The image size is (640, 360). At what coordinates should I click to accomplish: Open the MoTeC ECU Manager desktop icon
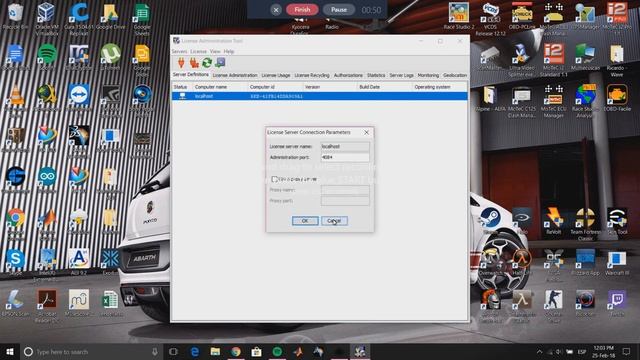(x=553, y=100)
